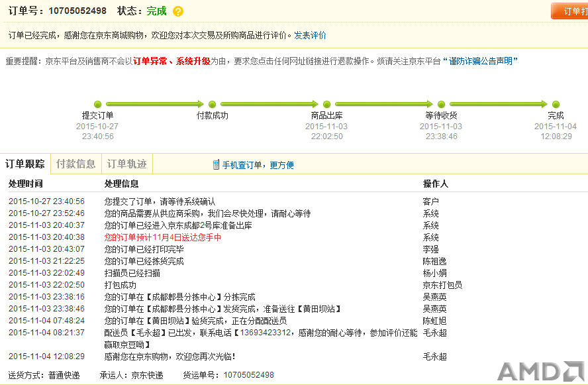Click the row text 您提交了订单，请等待系统确认
The height and width of the screenshot is (385, 588).
(160, 201)
